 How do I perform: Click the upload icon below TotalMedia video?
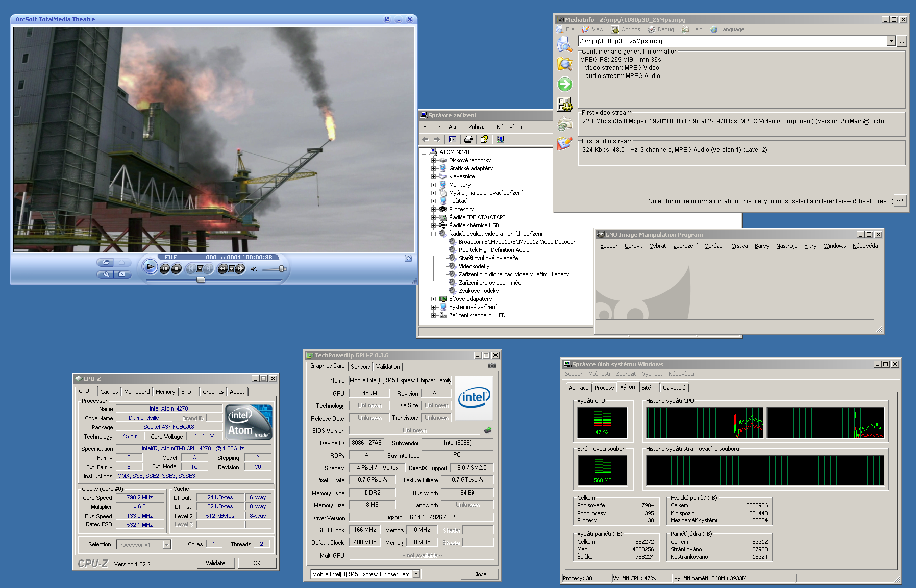point(408,258)
